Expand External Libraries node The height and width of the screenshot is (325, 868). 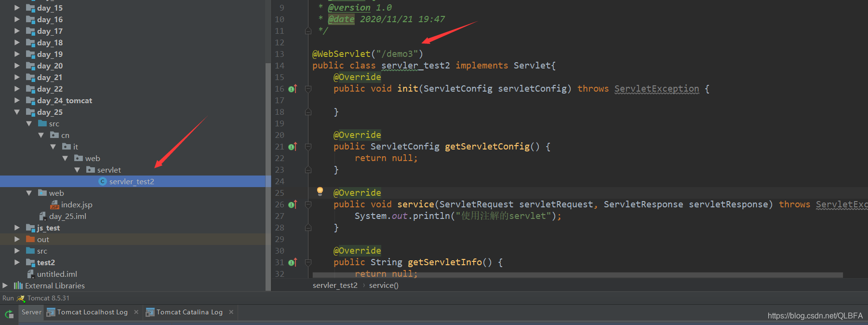[5, 285]
